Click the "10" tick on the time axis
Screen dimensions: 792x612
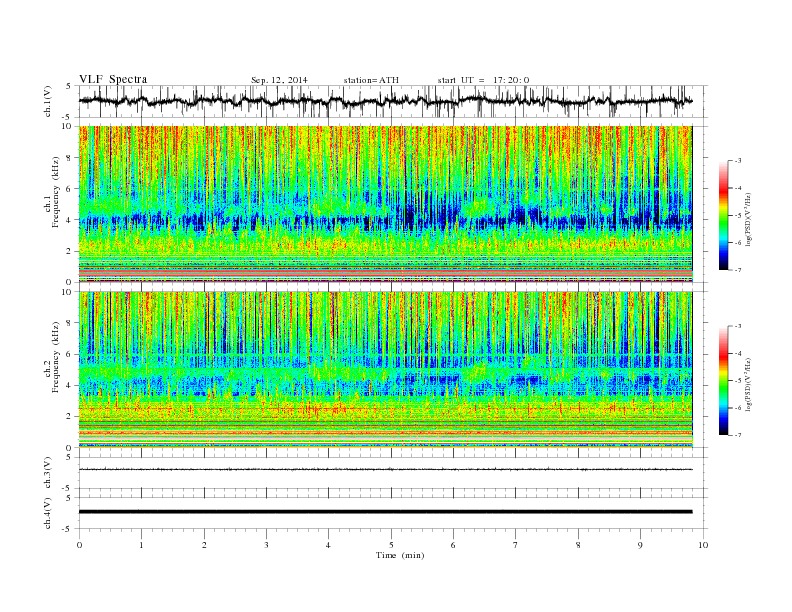[703, 545]
